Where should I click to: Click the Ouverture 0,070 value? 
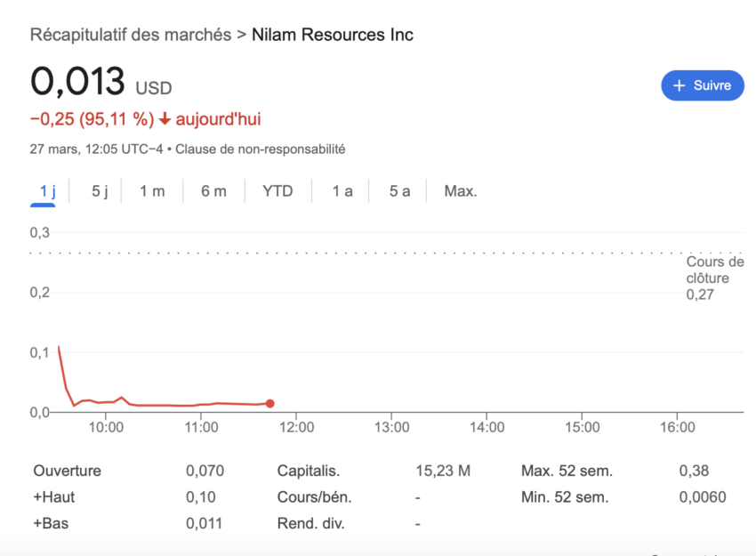[205, 471]
